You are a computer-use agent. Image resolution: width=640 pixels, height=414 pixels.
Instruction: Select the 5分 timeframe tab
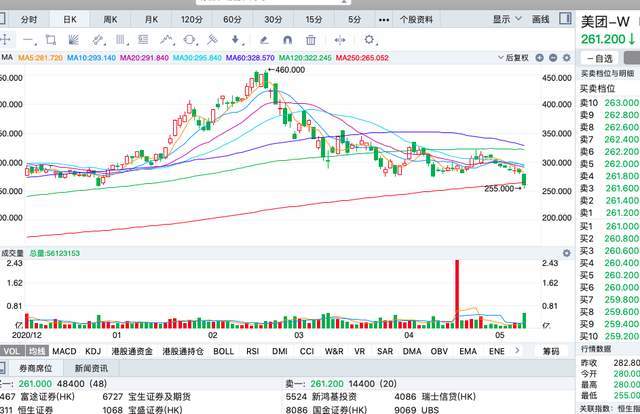tap(354, 20)
